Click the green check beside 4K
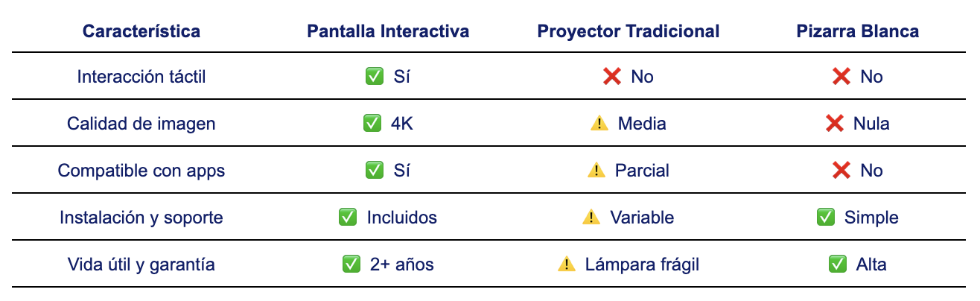 click(375, 124)
